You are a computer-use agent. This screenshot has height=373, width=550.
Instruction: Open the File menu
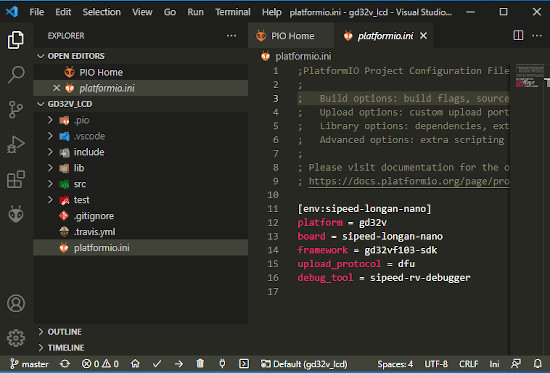tap(36, 12)
